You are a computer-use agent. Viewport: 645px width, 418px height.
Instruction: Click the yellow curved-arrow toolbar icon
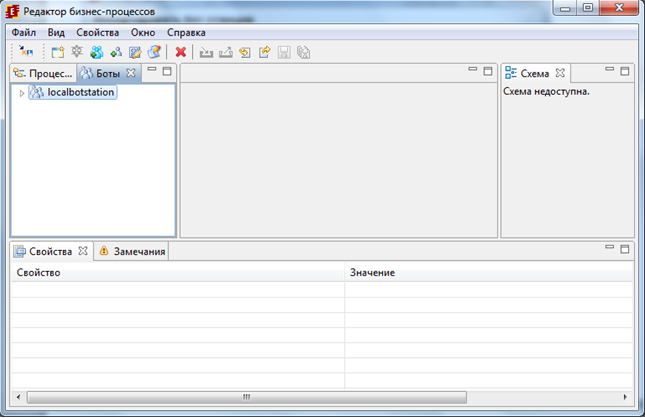pyautogui.click(x=245, y=53)
